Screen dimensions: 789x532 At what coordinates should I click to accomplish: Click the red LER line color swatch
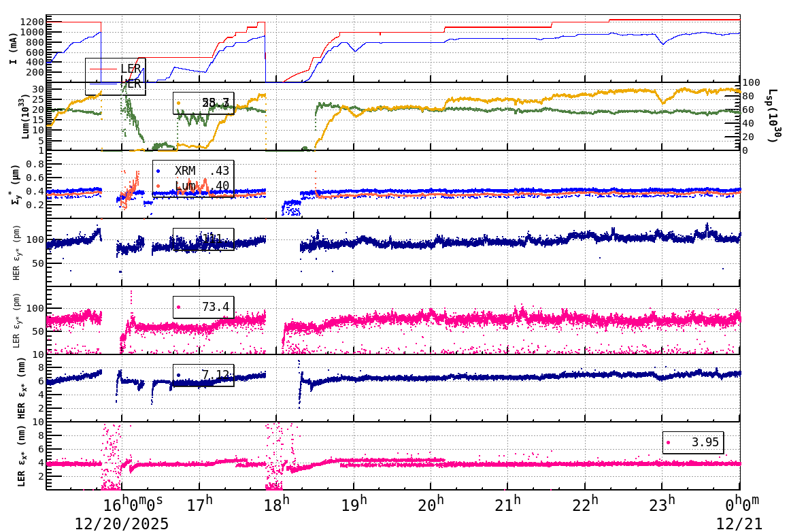point(103,69)
